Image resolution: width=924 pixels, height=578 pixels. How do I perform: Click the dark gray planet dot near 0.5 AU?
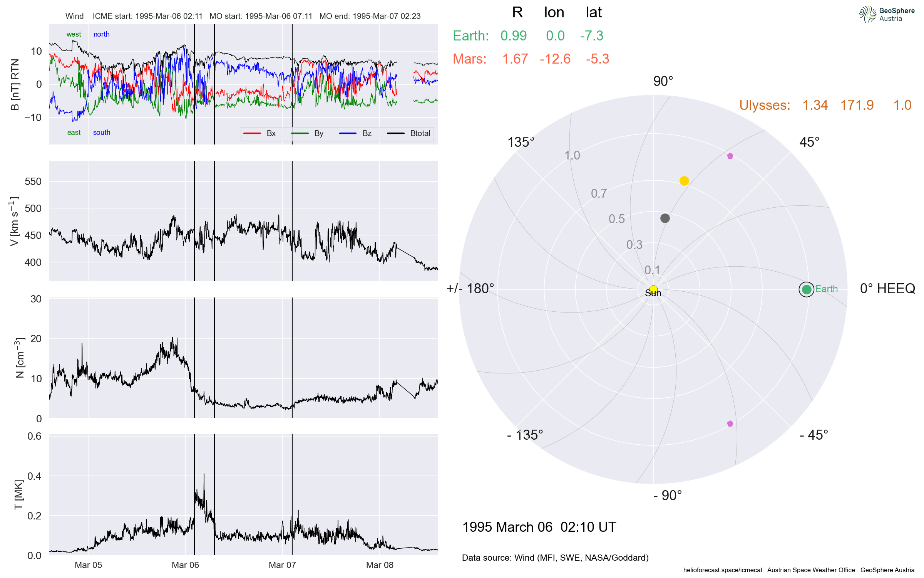point(665,218)
